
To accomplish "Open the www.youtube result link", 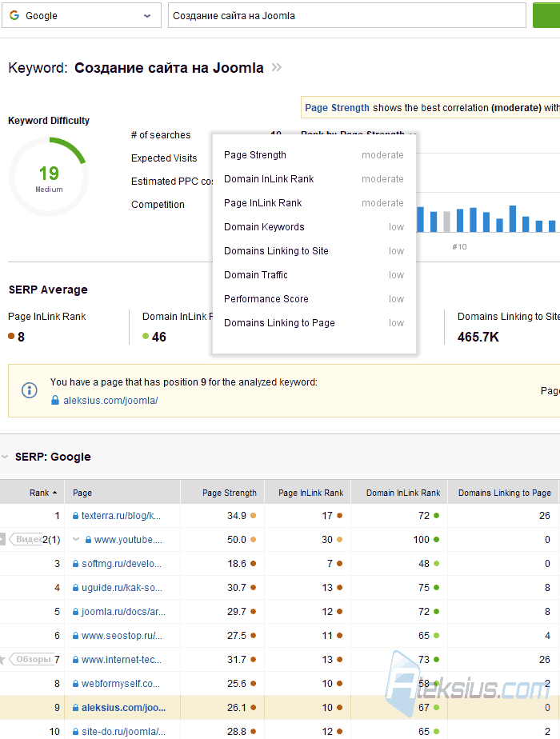I will [128, 540].
